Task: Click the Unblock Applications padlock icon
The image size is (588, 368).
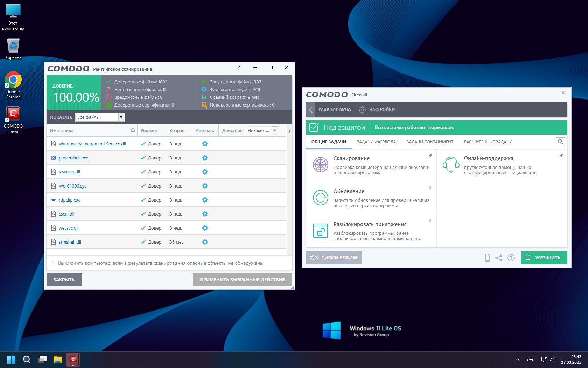Action: click(x=320, y=231)
